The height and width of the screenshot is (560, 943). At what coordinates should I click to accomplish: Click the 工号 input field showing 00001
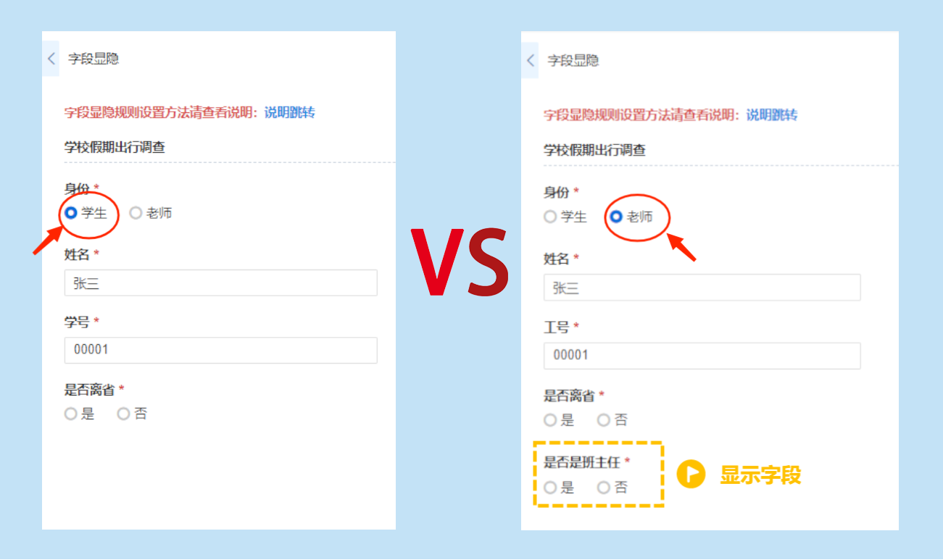(702, 356)
